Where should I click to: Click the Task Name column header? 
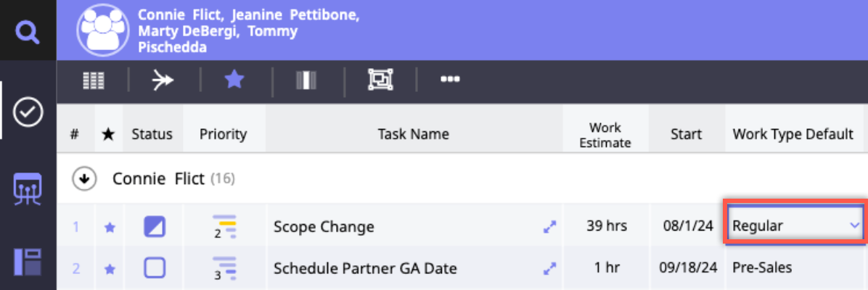pyautogui.click(x=413, y=134)
